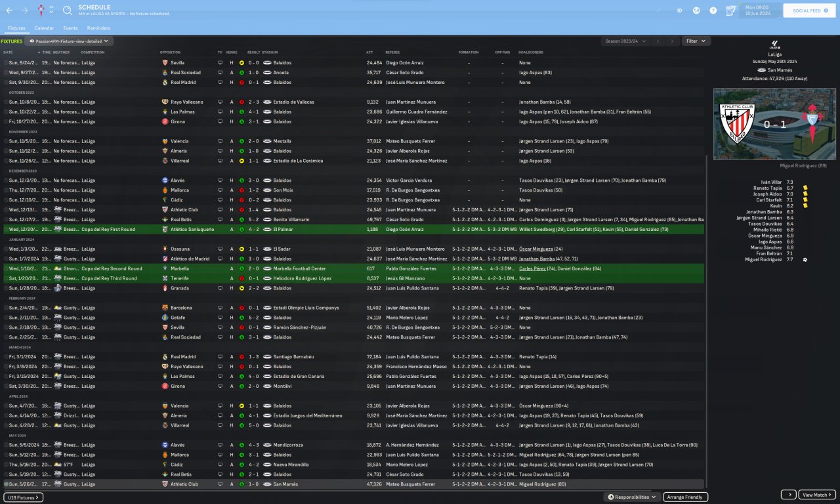This screenshot has height=504, width=840.
Task: Click goalscorer Óscar Mingueza (24) link
Action: click(541, 249)
